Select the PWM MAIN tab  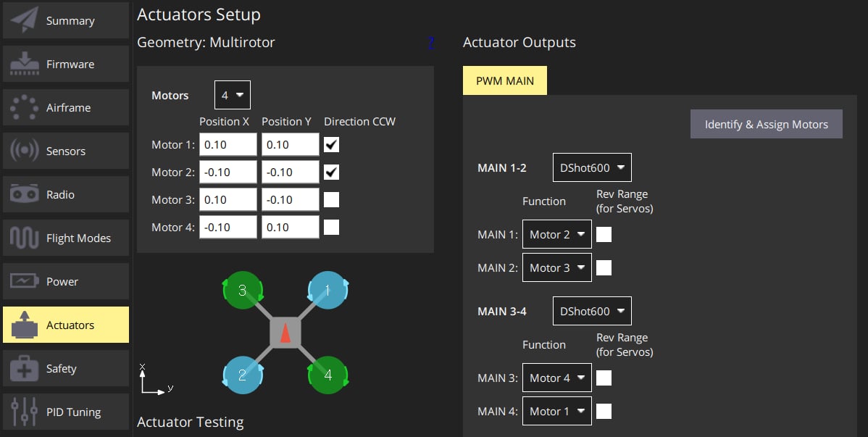(504, 81)
